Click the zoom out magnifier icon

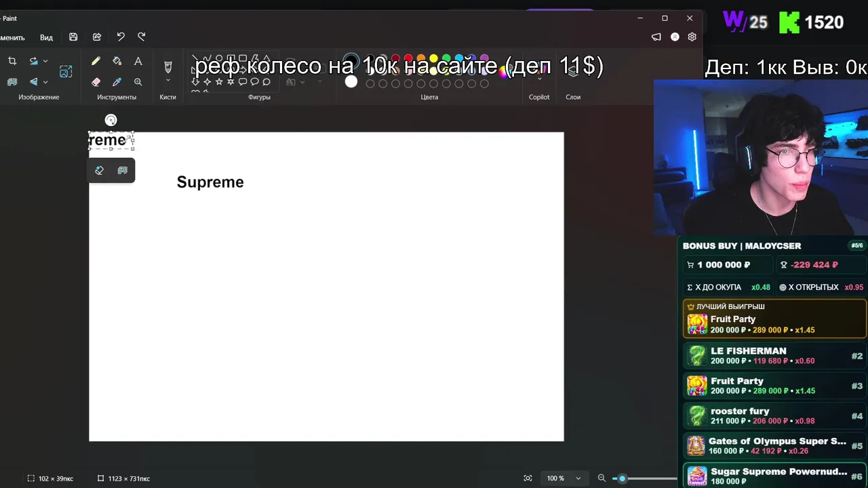point(601,478)
